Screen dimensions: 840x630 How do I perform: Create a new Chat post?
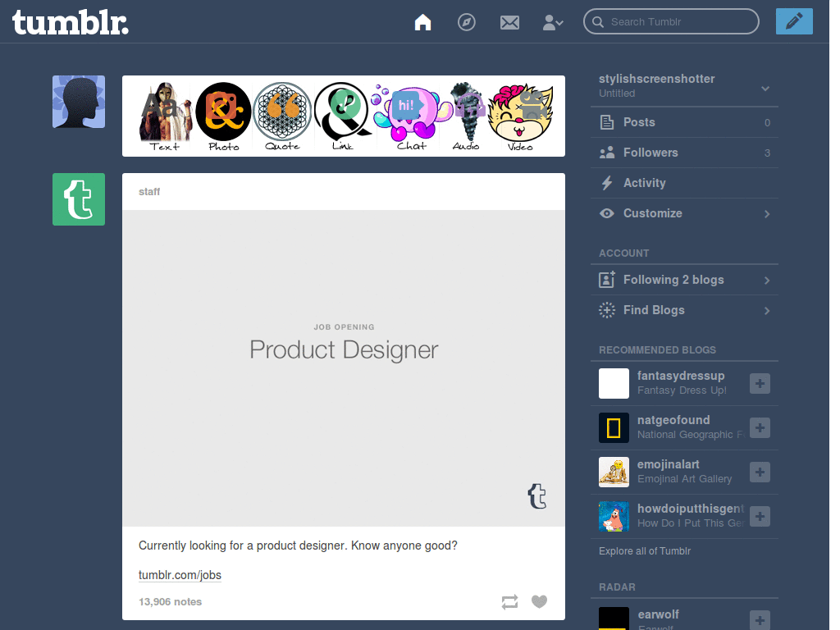[412, 116]
